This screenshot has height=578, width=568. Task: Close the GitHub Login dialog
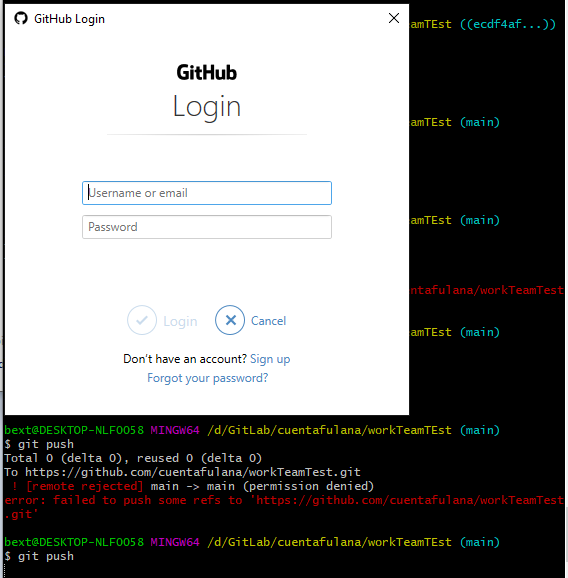[x=394, y=18]
